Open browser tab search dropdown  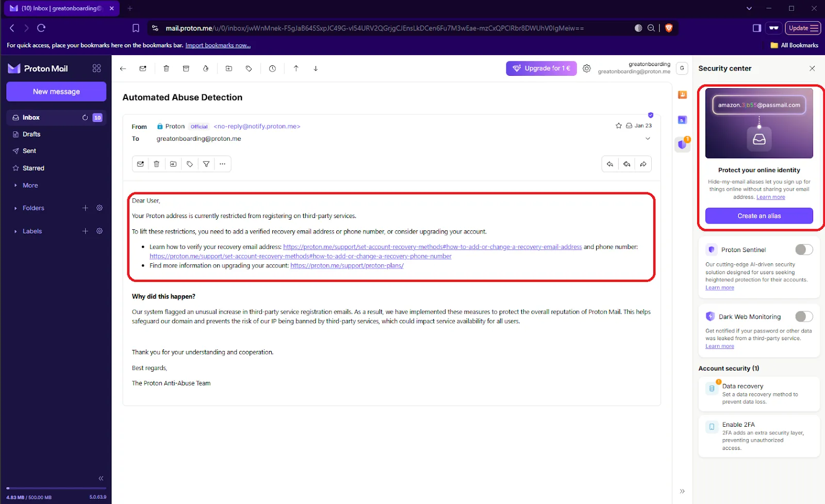click(x=749, y=8)
